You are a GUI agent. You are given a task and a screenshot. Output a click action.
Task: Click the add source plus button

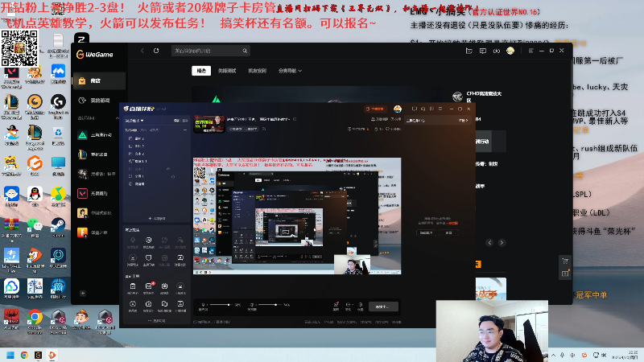pos(156,218)
